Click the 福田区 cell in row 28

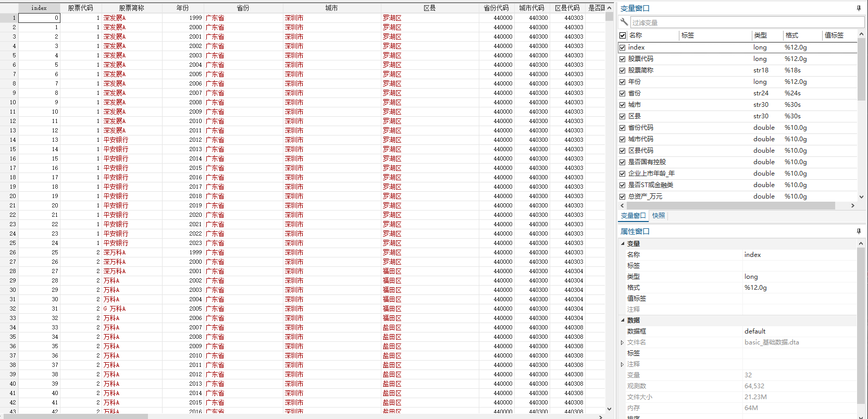pos(430,271)
